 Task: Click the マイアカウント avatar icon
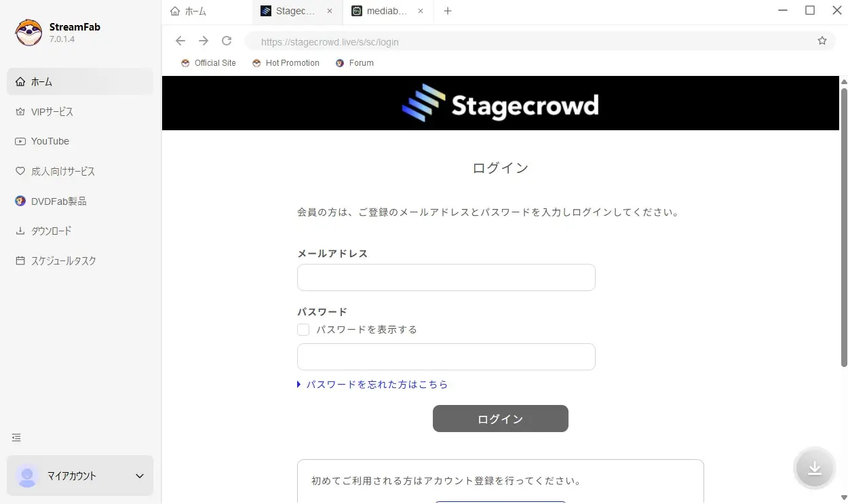pyautogui.click(x=27, y=476)
